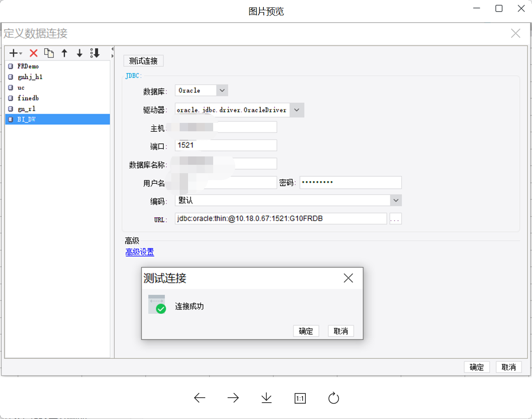Select BI_DW connection in list

point(57,119)
